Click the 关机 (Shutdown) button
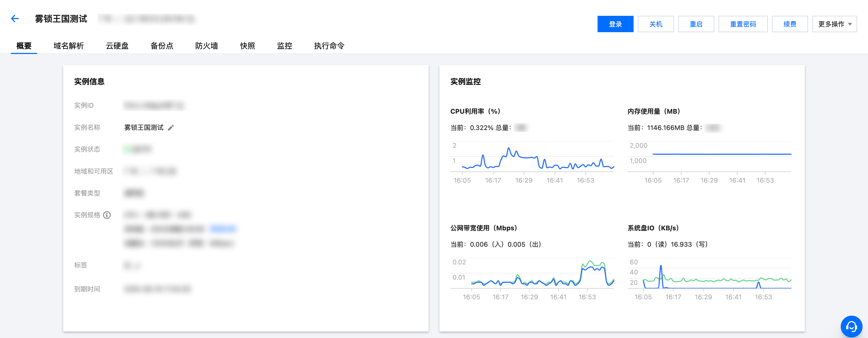 [656, 23]
